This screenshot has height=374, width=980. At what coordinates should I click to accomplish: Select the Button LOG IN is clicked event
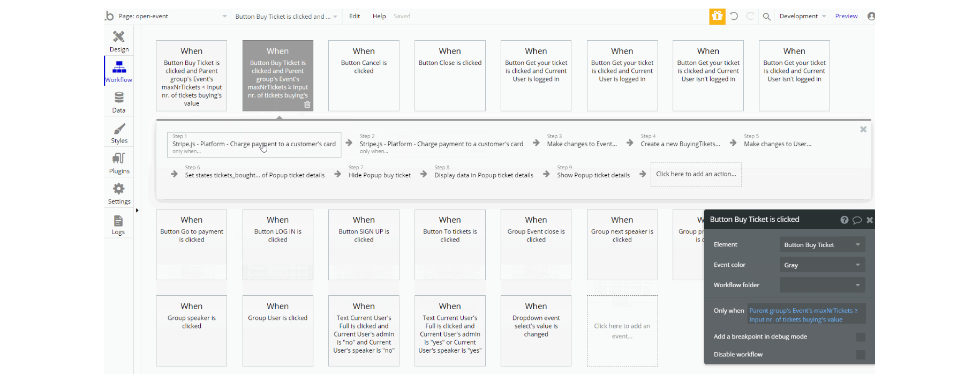click(x=277, y=244)
